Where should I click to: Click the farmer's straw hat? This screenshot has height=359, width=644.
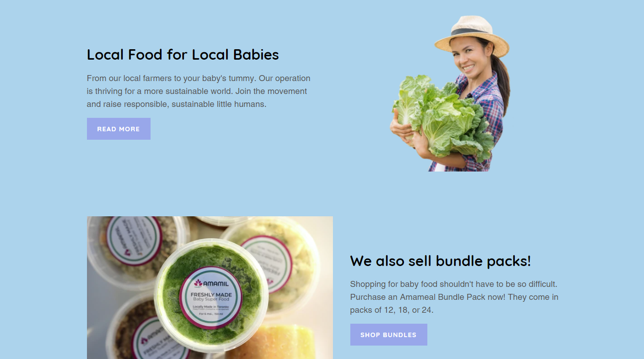pyautogui.click(x=473, y=35)
